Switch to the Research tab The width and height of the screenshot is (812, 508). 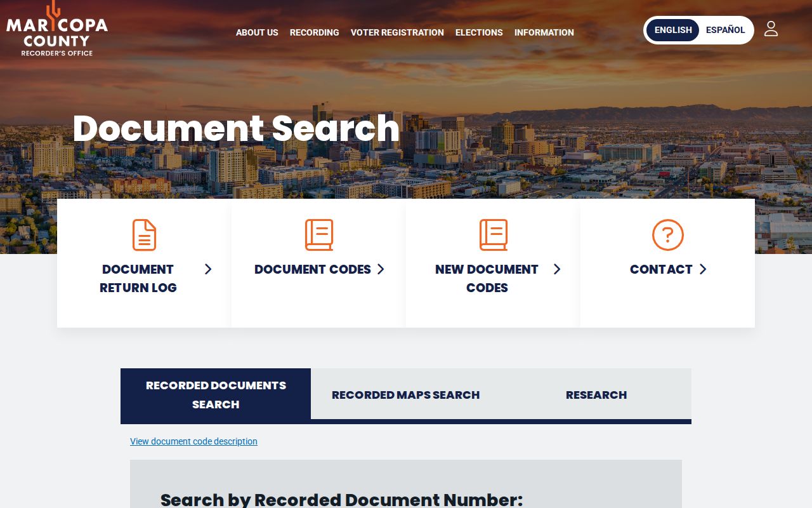tap(596, 395)
